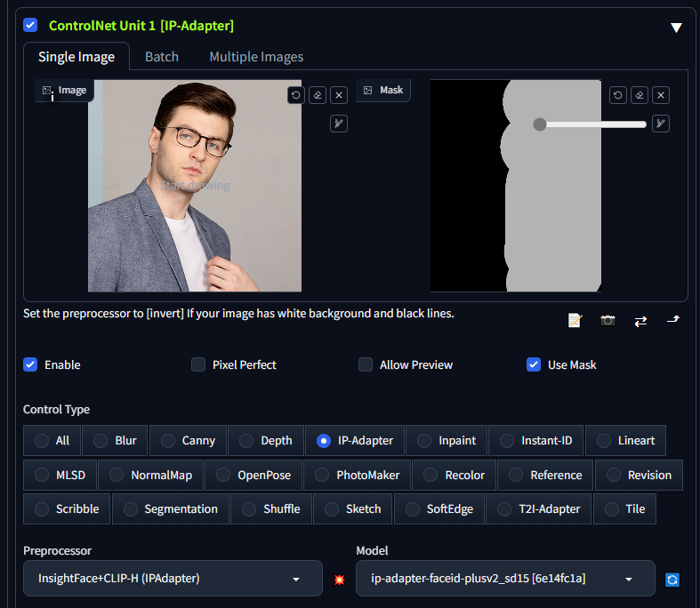700x608 pixels.
Task: Click the undo icon on the Image canvas
Action: 296,95
